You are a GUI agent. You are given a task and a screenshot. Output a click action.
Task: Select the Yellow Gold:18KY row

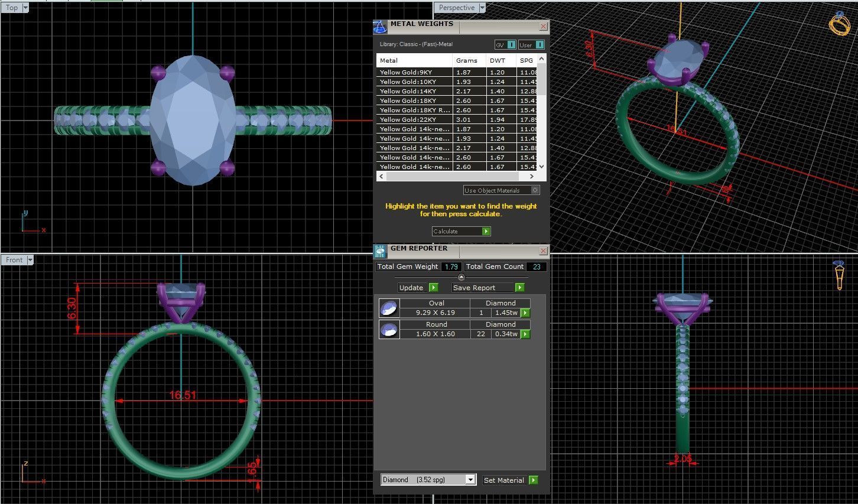click(x=457, y=100)
